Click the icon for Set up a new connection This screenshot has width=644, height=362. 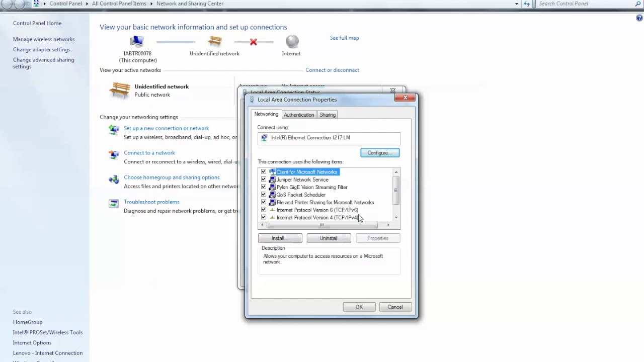[x=114, y=130]
